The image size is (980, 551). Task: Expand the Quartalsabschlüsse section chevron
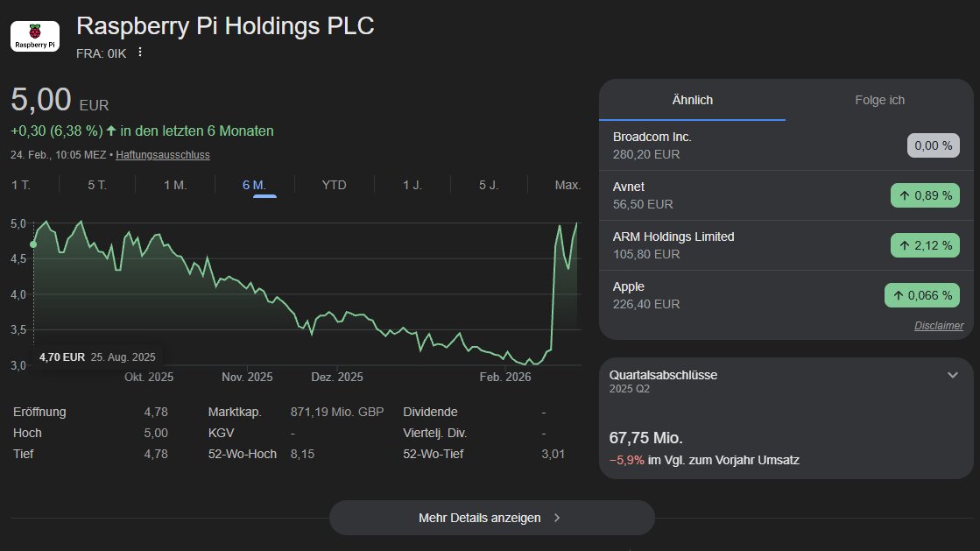point(953,375)
